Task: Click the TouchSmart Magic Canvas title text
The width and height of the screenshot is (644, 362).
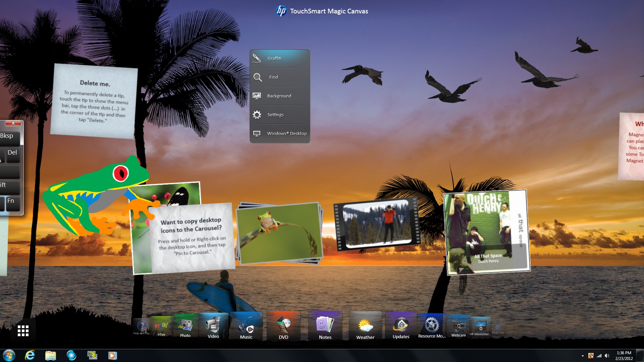Action: [x=329, y=11]
